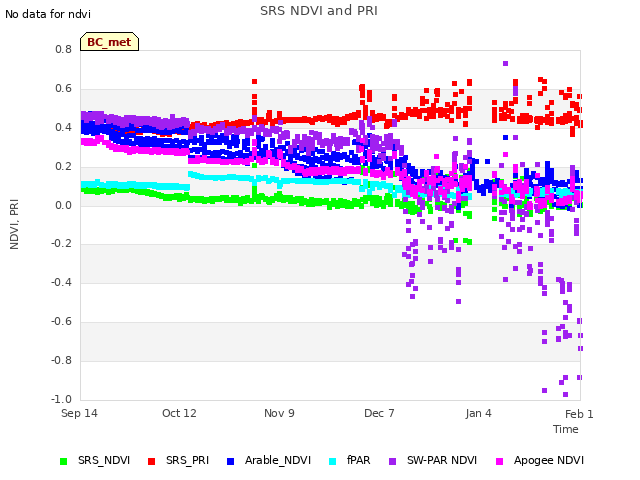Click the -0.8 y-axis tick label

[62, 360]
